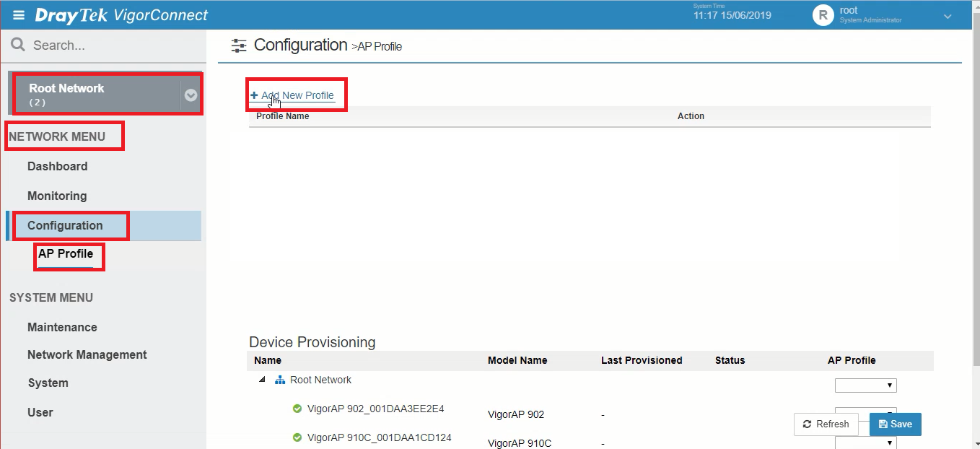Click green status icon for VigorAP 910C_001DAA1CD124
Screen dimensions: 980x449
coord(297,437)
